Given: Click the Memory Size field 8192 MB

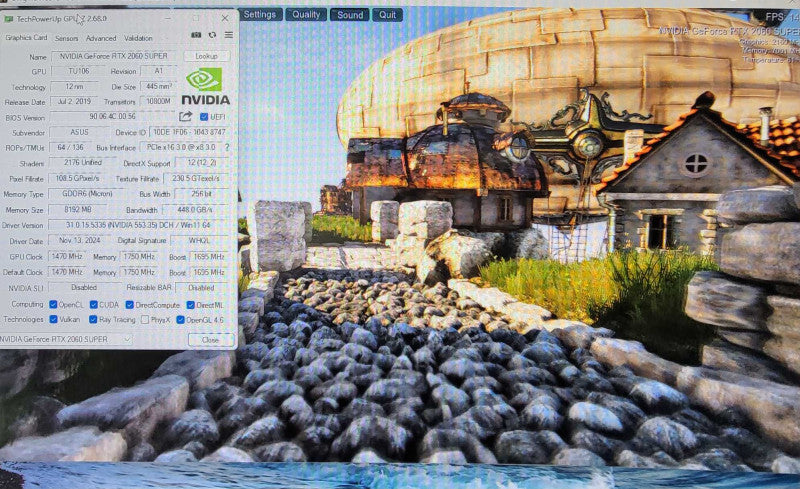Looking at the screenshot, I should point(78,209).
